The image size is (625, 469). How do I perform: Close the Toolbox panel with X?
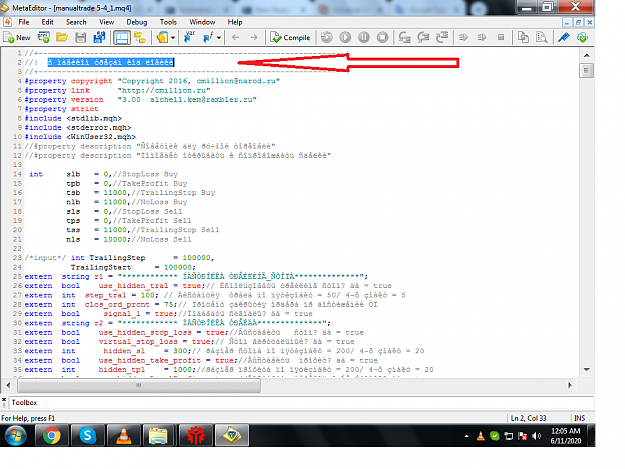4,399
